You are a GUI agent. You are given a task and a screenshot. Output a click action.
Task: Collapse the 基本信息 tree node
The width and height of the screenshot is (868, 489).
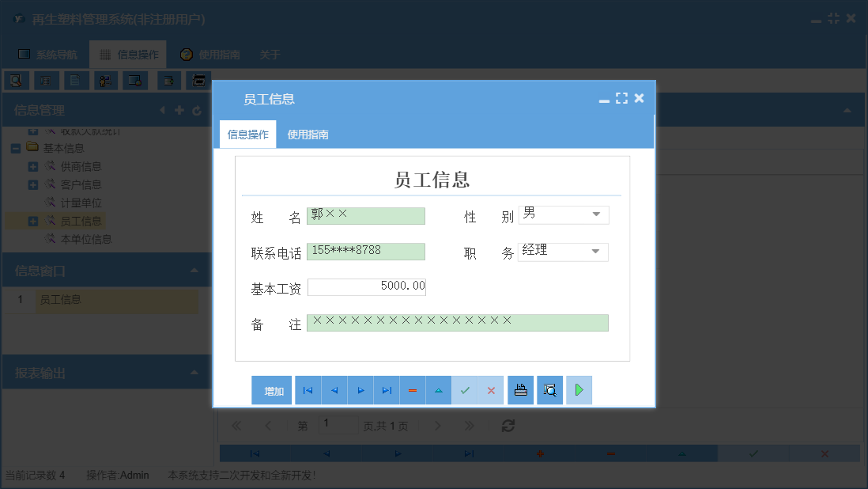[x=15, y=148]
